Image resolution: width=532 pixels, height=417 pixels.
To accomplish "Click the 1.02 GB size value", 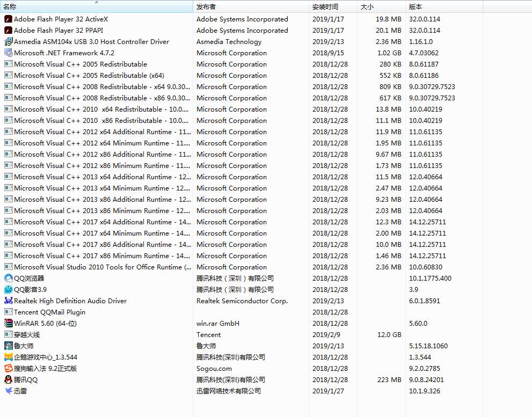I will pyautogui.click(x=389, y=53).
